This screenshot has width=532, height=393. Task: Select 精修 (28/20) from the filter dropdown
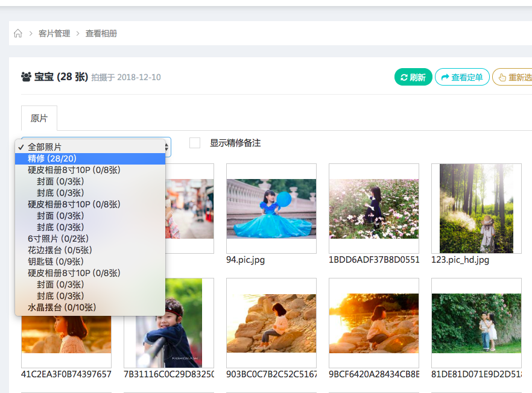pyautogui.click(x=90, y=158)
